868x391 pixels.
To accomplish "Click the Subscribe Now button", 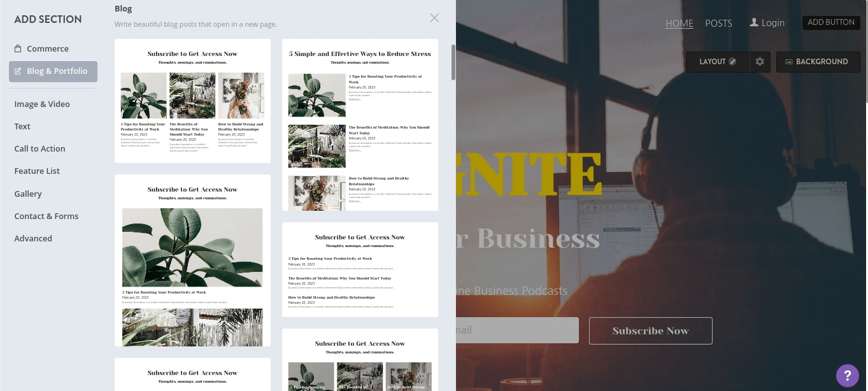I will [650, 331].
